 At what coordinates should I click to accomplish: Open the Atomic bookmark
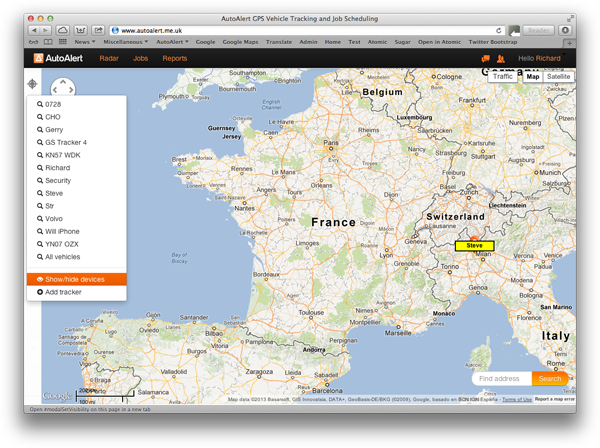(x=377, y=42)
